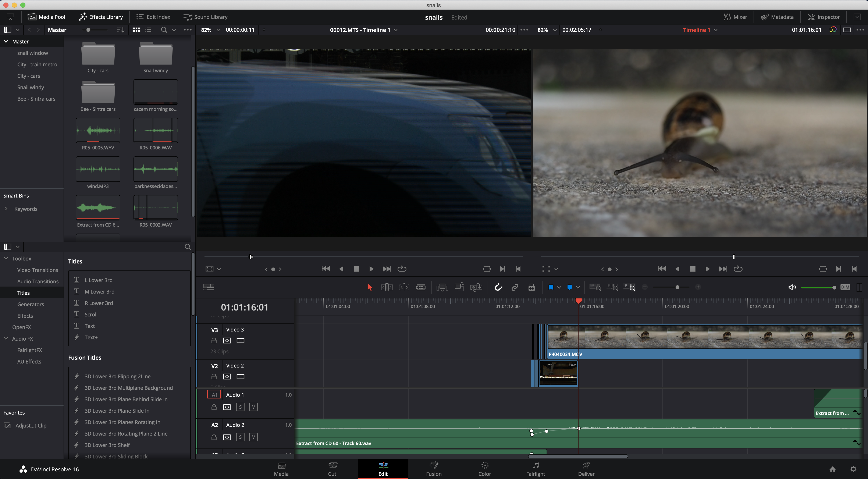The width and height of the screenshot is (868, 479).
Task: Mute the Audio 2 track
Action: pos(253,437)
